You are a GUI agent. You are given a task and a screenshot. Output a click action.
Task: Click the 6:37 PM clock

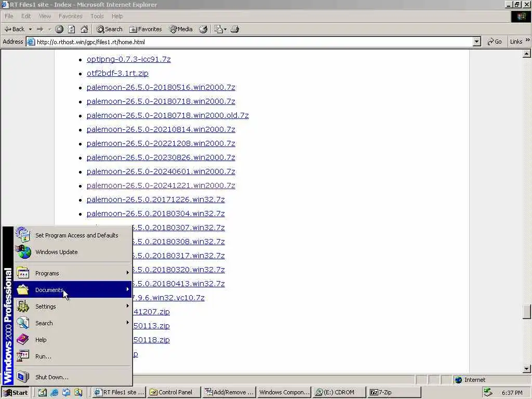click(512, 393)
